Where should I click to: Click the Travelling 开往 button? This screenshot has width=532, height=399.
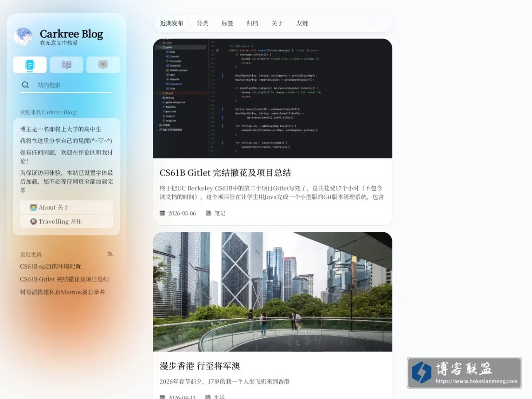[x=66, y=221]
